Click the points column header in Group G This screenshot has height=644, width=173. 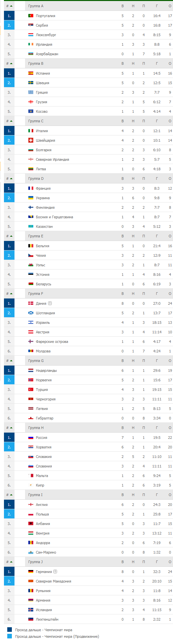coord(170,361)
